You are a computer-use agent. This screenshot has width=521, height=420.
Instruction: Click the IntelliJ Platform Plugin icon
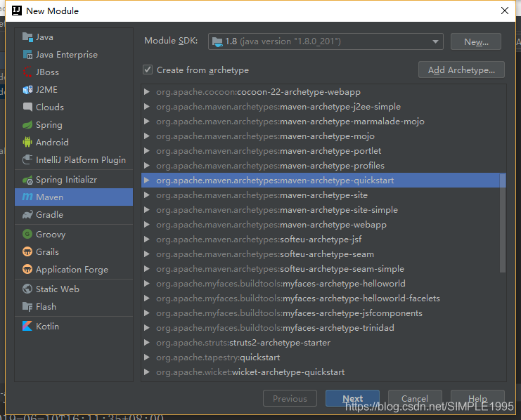coord(27,159)
